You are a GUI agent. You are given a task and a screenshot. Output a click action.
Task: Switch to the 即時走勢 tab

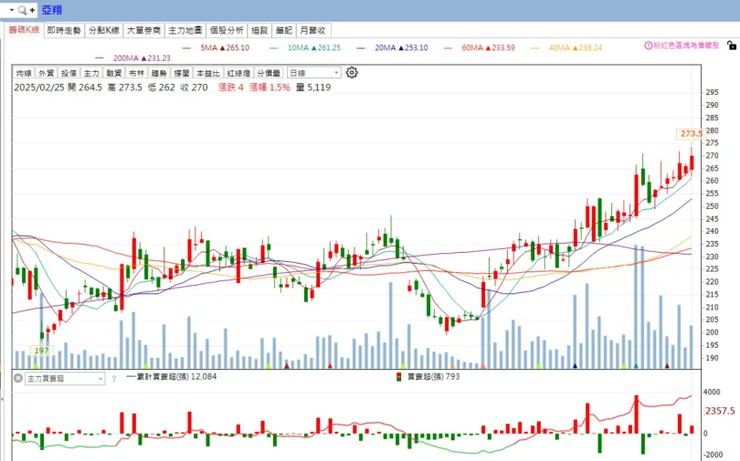[x=64, y=30]
